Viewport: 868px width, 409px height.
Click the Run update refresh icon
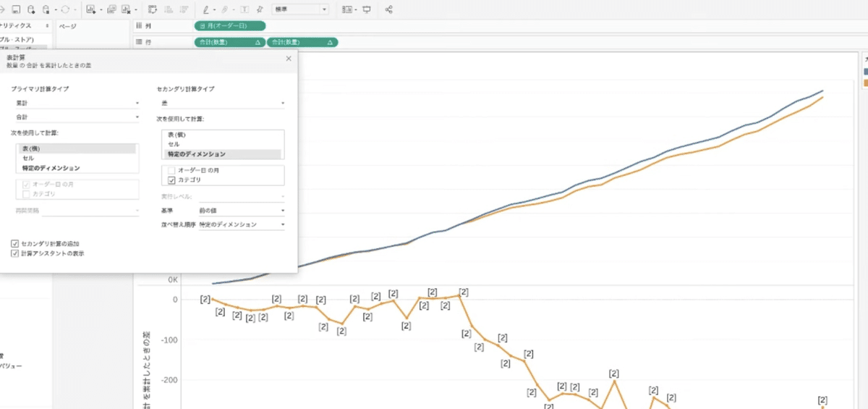(x=65, y=9)
